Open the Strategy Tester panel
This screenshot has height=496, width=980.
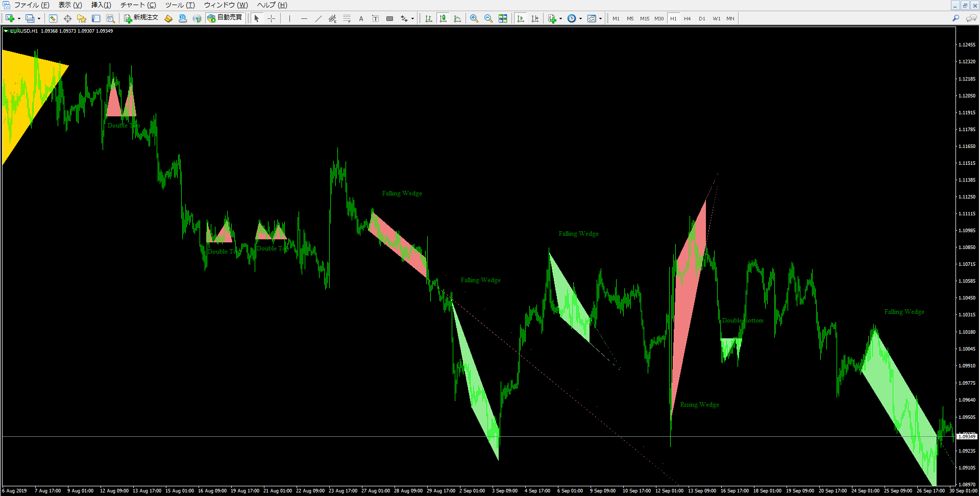click(x=111, y=18)
